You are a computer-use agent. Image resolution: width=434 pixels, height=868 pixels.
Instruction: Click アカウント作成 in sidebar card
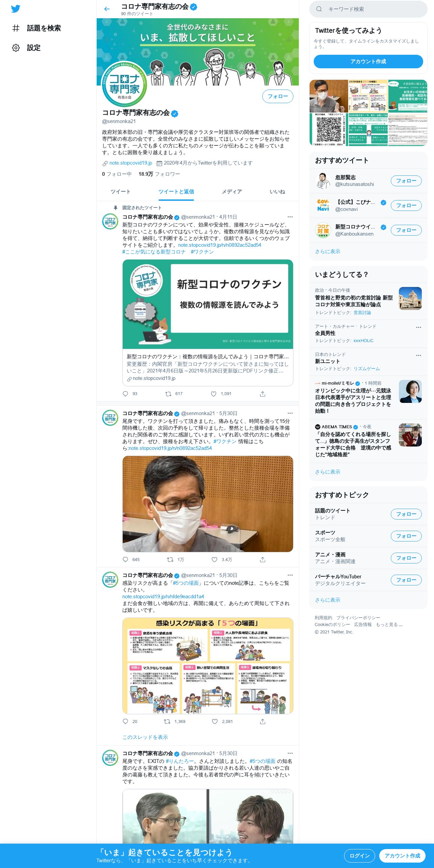click(x=368, y=62)
